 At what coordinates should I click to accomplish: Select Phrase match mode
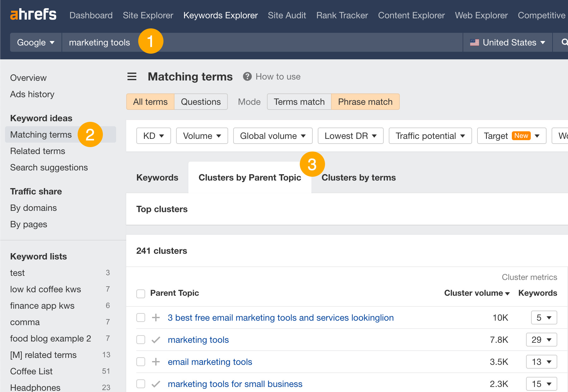[365, 102]
